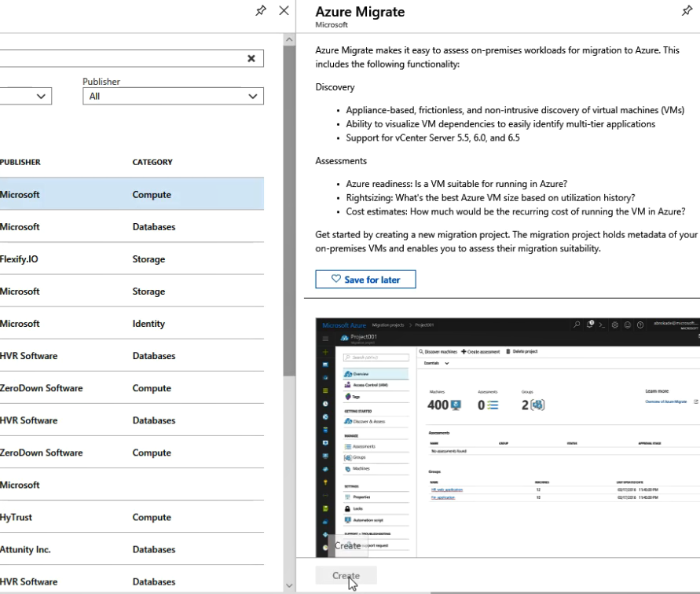Select the Microsoft Databases row
700x594 pixels.
[x=132, y=226]
